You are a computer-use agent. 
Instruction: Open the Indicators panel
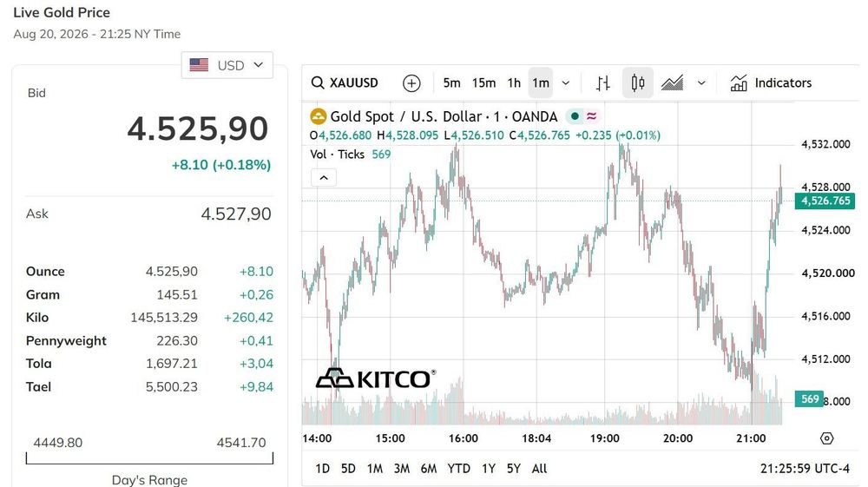click(771, 83)
